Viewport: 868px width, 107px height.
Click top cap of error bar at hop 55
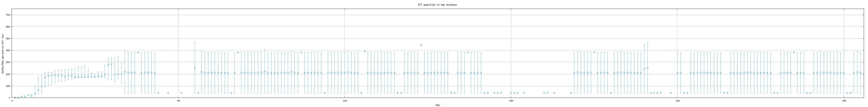[195, 43]
